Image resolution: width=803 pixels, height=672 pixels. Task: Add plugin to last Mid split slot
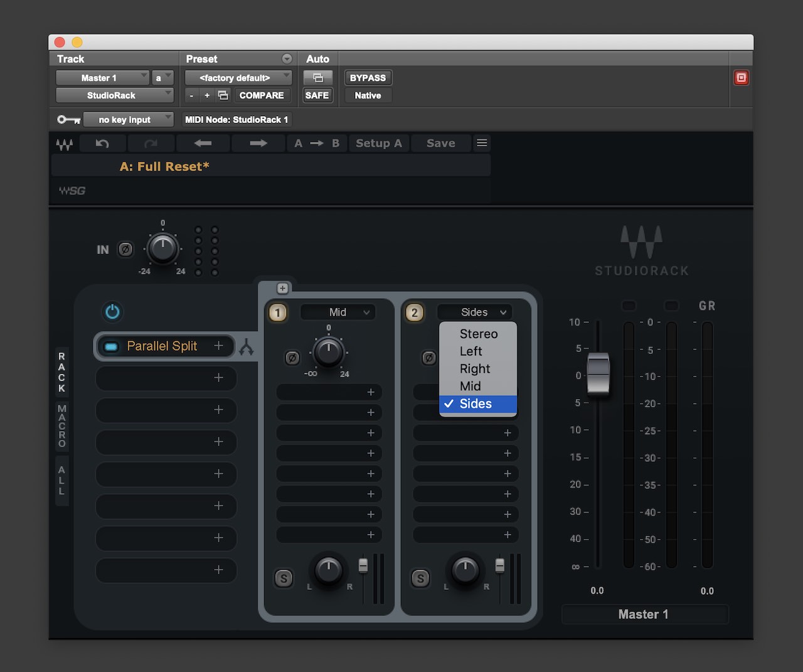pos(371,535)
